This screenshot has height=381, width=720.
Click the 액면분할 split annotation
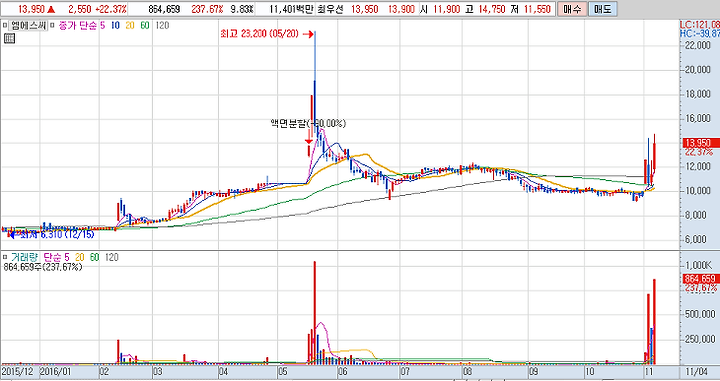[308, 123]
